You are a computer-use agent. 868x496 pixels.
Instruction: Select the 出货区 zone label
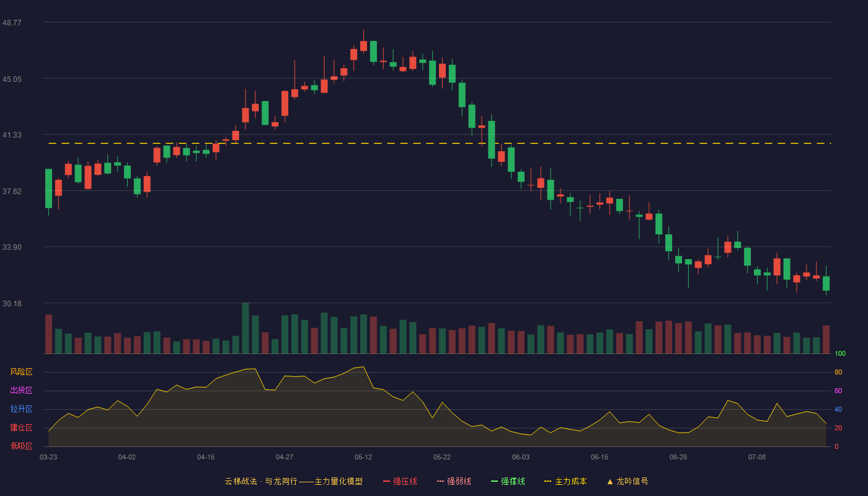point(21,391)
